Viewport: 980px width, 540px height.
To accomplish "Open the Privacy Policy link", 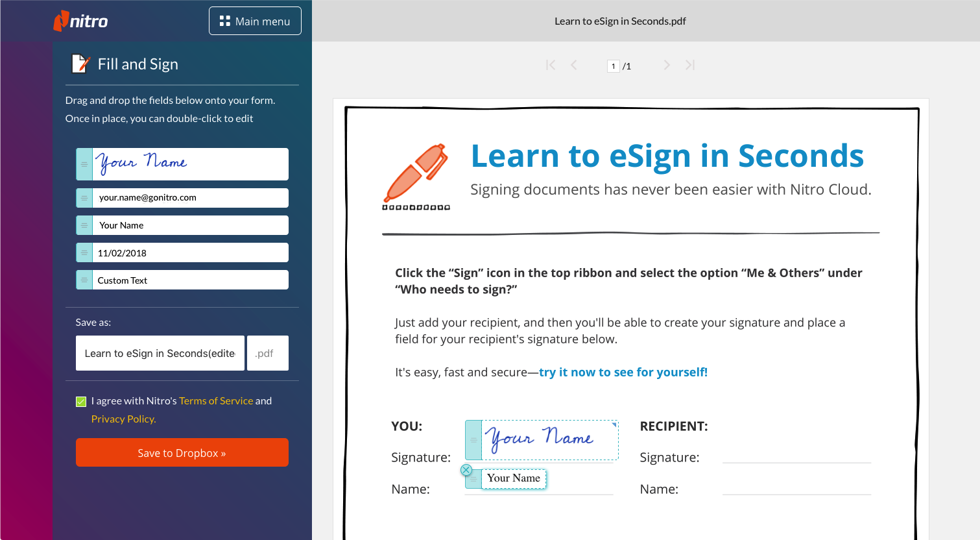I will tap(123, 419).
